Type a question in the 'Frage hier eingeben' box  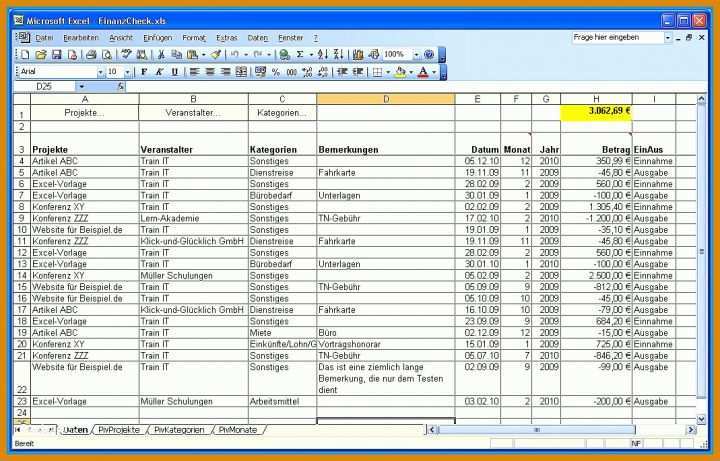[618, 38]
